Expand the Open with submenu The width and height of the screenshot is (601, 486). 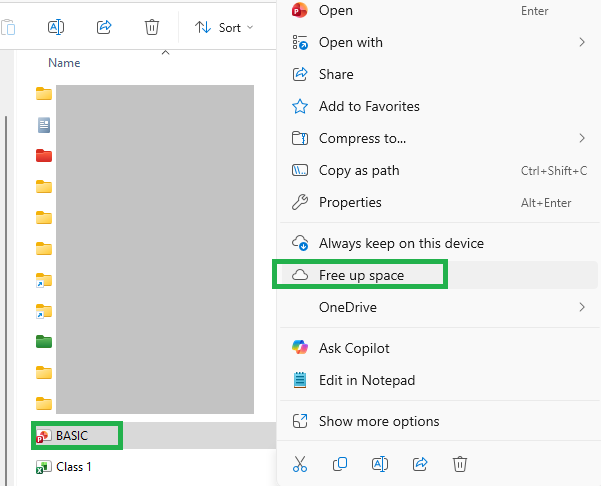(x=439, y=42)
